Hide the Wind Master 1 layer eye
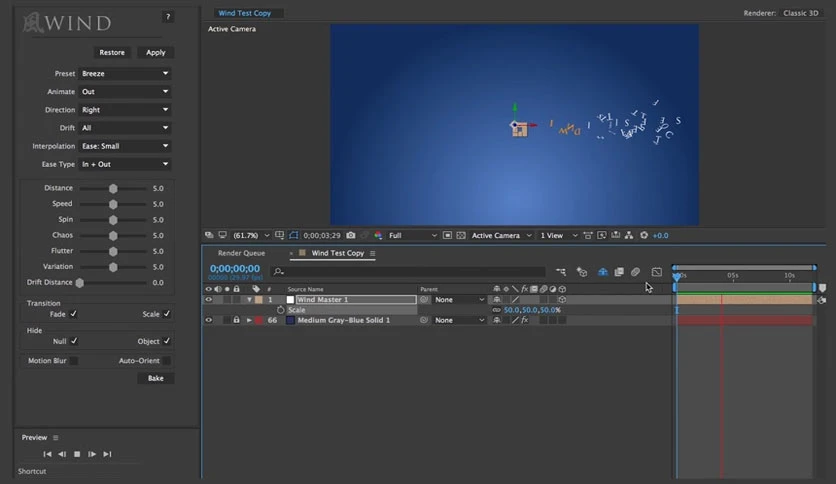This screenshot has width=836, height=484. click(208, 300)
